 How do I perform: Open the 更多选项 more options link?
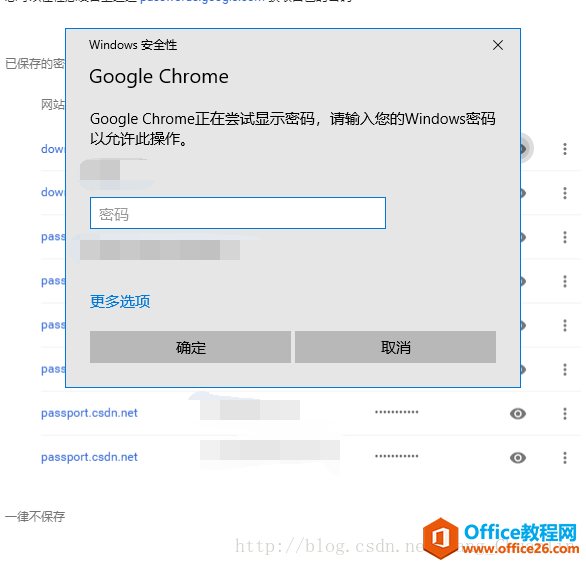click(x=120, y=301)
